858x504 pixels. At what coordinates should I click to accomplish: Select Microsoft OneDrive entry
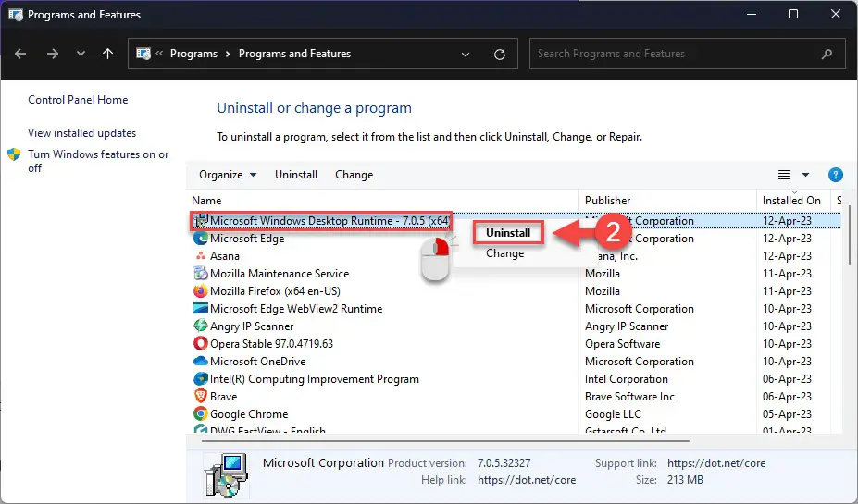tap(257, 362)
